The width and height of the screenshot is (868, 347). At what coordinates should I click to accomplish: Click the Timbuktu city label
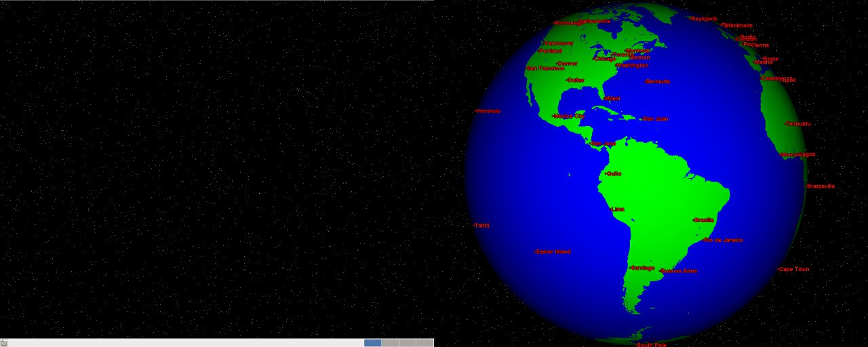(798, 123)
